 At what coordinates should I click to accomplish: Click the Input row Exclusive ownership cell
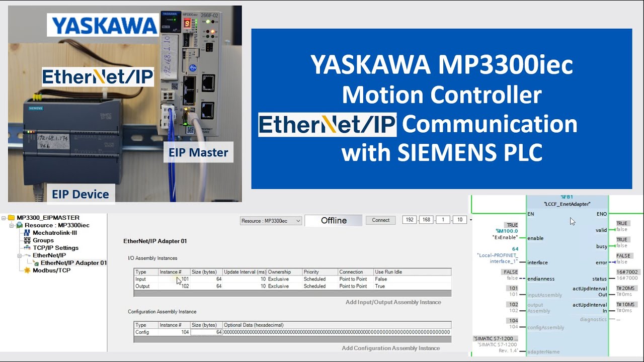click(x=284, y=279)
